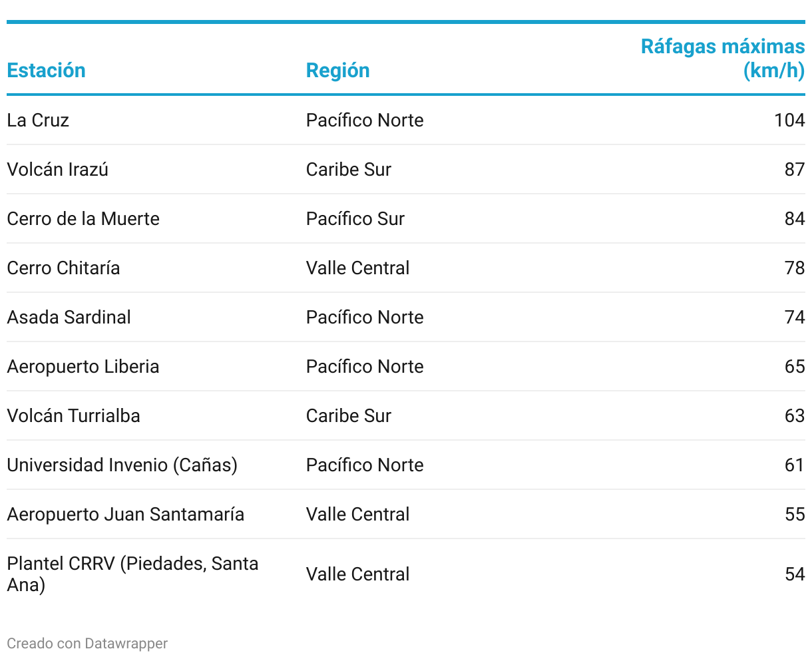Click the Estación column header
The width and height of the screenshot is (812, 659).
coord(47,71)
